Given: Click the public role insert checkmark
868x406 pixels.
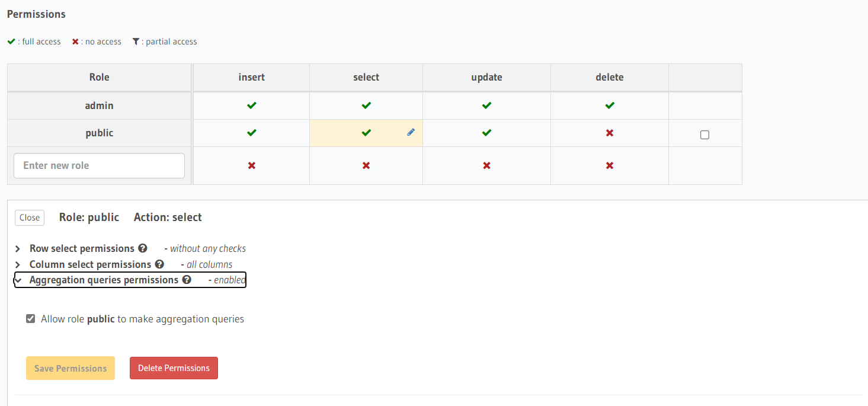Looking at the screenshot, I should point(252,133).
